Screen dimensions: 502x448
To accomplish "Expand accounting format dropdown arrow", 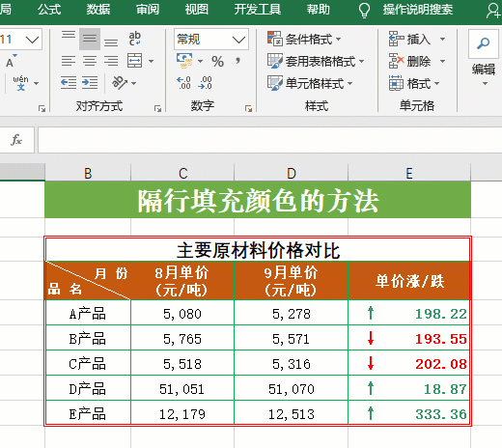I will 200,61.
